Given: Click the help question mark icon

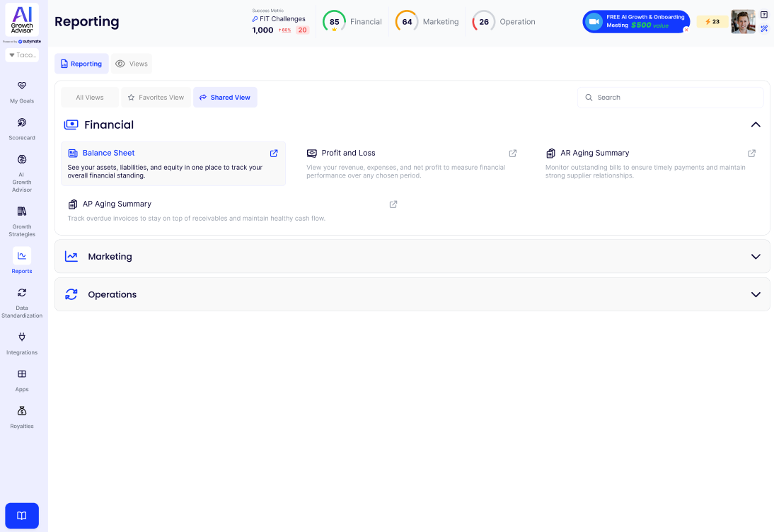Looking at the screenshot, I should click(x=764, y=15).
